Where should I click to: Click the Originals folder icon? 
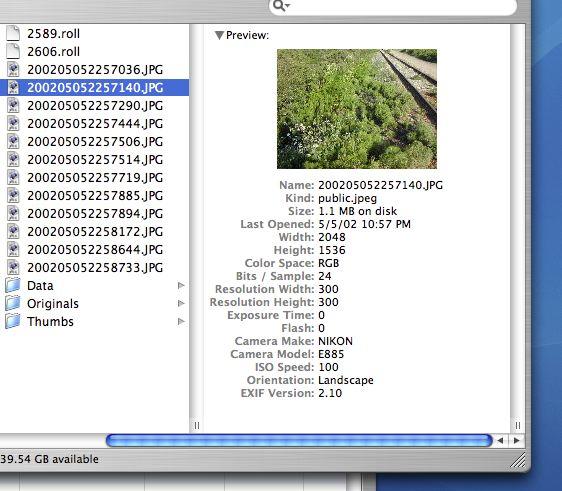[13, 303]
